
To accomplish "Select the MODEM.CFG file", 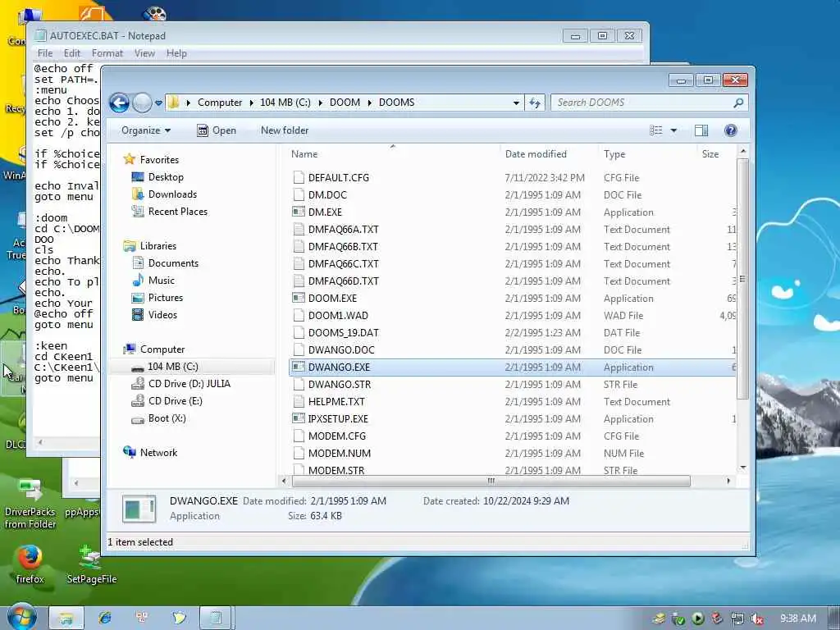I will coord(337,436).
